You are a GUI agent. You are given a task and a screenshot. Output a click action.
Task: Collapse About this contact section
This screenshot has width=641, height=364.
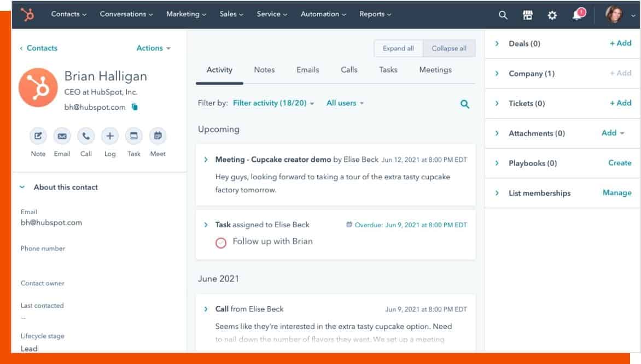[x=22, y=187]
